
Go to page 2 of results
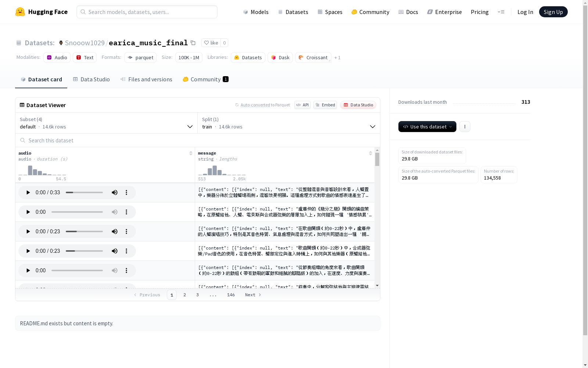(x=184, y=295)
